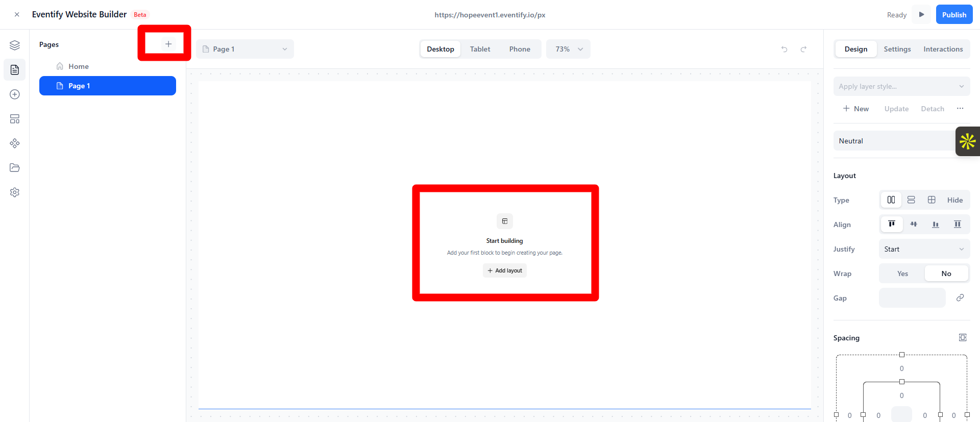
Task: Set Wrap to No
Action: pos(946,274)
